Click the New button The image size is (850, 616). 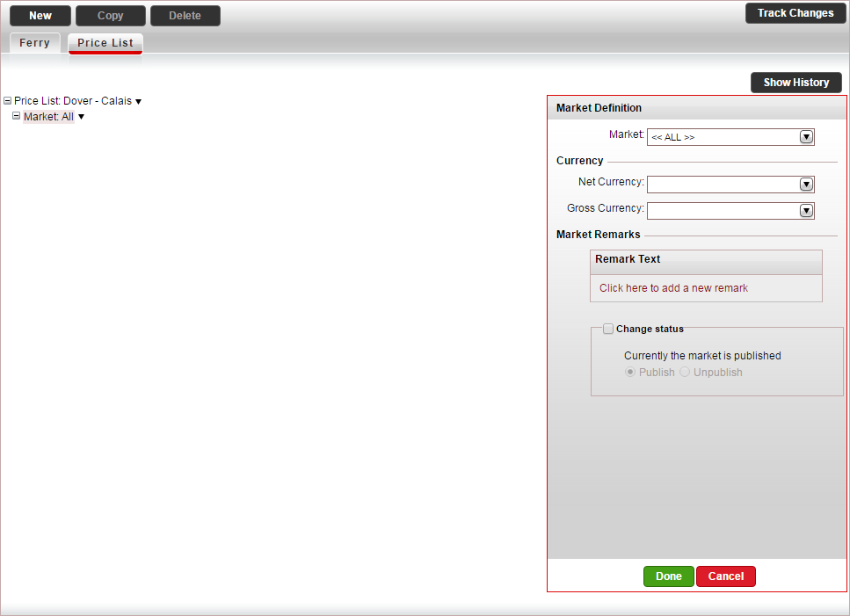pyautogui.click(x=40, y=16)
